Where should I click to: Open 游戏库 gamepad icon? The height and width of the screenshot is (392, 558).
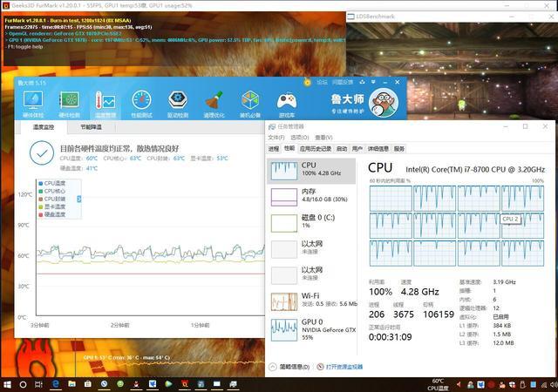[287, 104]
